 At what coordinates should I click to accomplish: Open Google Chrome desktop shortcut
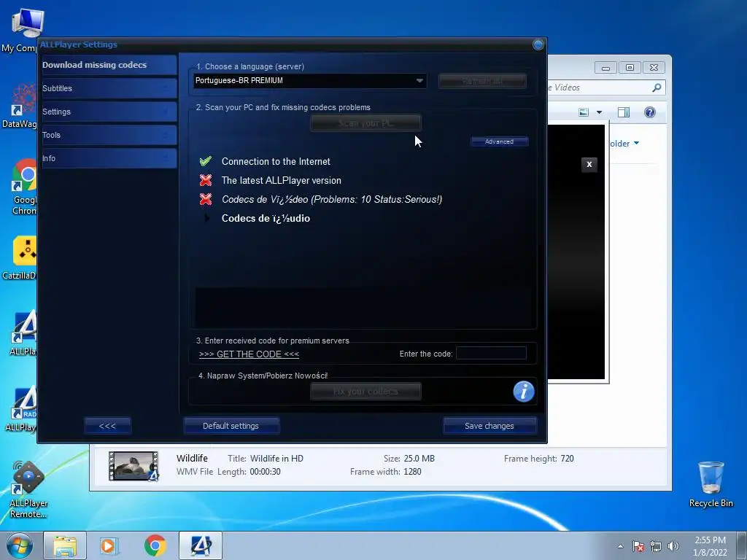[23, 187]
